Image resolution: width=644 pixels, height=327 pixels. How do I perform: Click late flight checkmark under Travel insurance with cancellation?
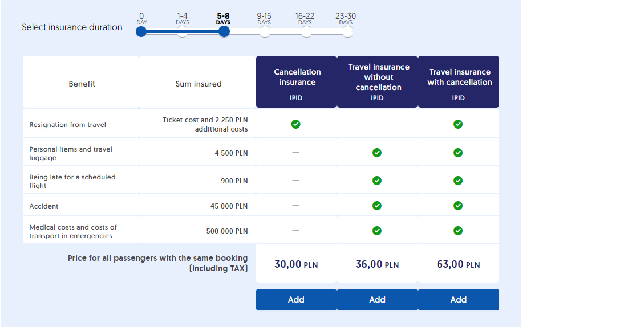458,181
